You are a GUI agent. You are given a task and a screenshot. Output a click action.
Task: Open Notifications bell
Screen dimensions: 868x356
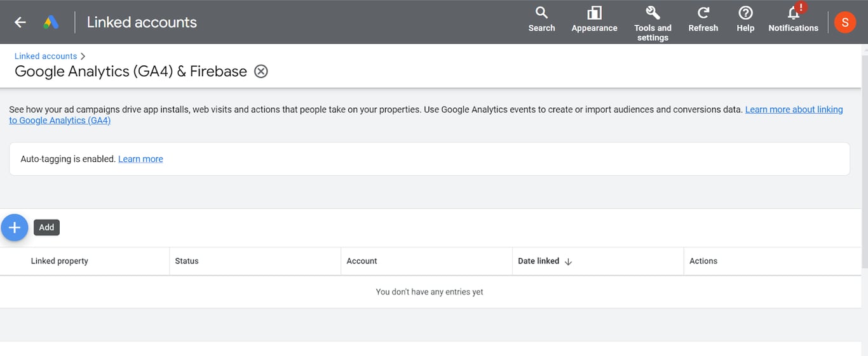coord(793,20)
